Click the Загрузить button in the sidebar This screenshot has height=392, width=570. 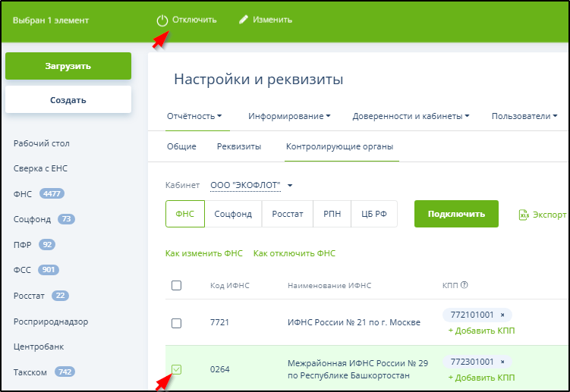(68, 66)
